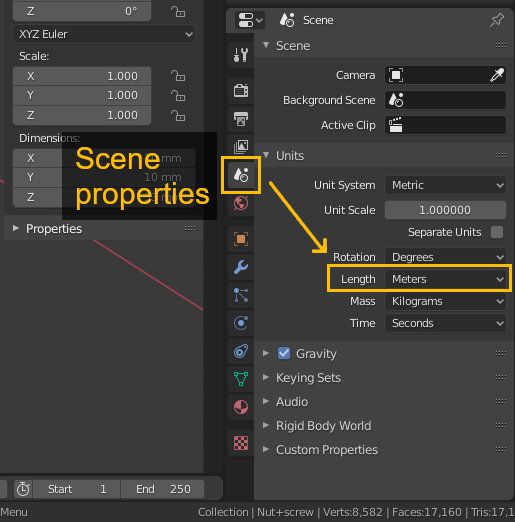Open the View Layer properties tab

coord(241,146)
